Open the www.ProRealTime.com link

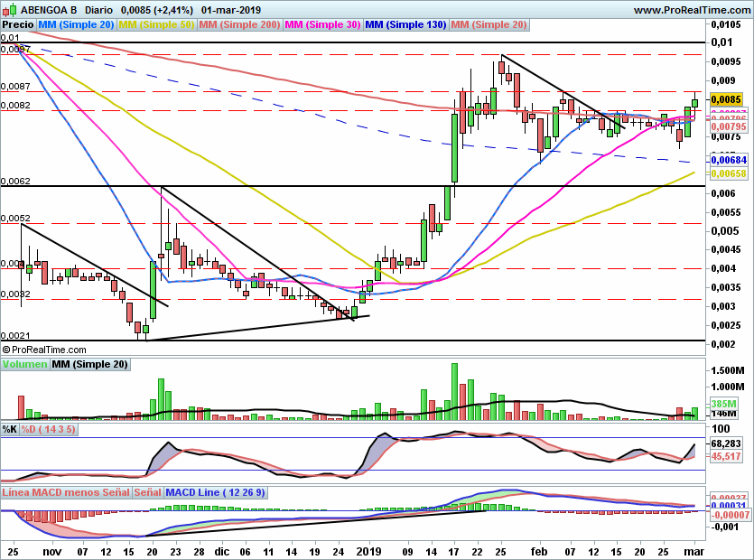pyautogui.click(x=692, y=10)
